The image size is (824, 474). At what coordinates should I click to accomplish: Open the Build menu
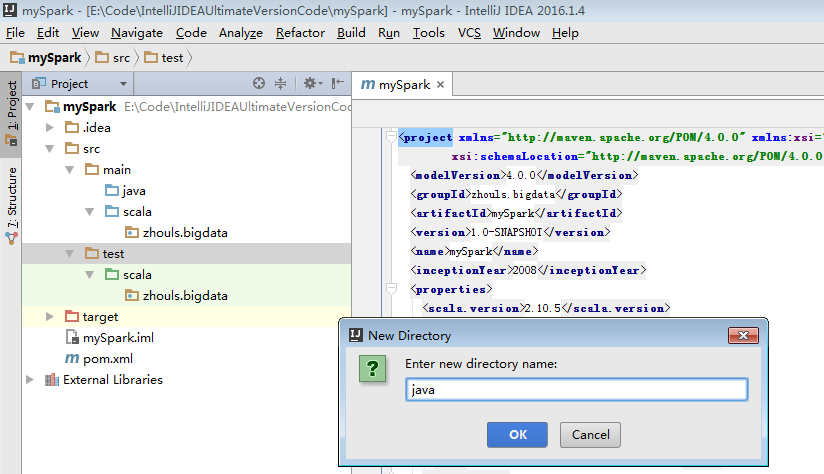[x=351, y=33]
